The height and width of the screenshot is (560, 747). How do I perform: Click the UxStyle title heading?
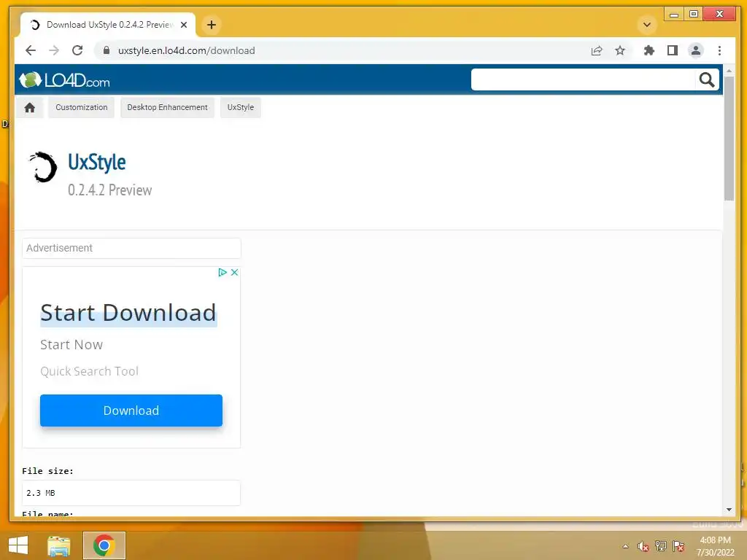point(97,163)
